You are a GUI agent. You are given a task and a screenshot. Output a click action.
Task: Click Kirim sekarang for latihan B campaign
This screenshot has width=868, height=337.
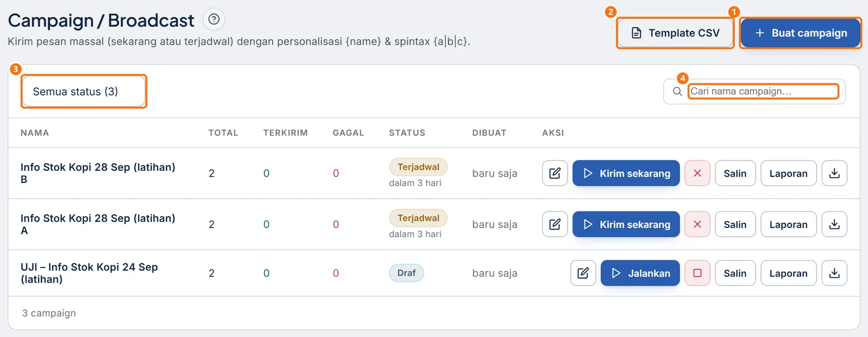[626, 173]
